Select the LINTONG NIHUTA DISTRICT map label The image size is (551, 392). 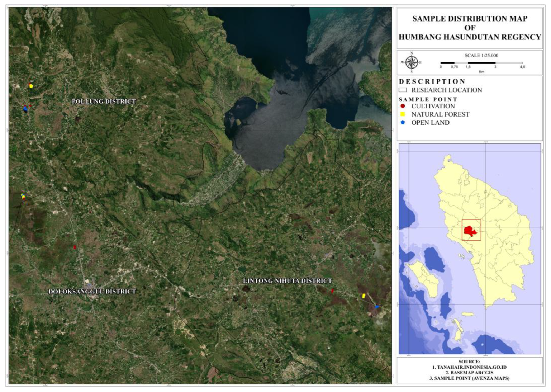(287, 281)
